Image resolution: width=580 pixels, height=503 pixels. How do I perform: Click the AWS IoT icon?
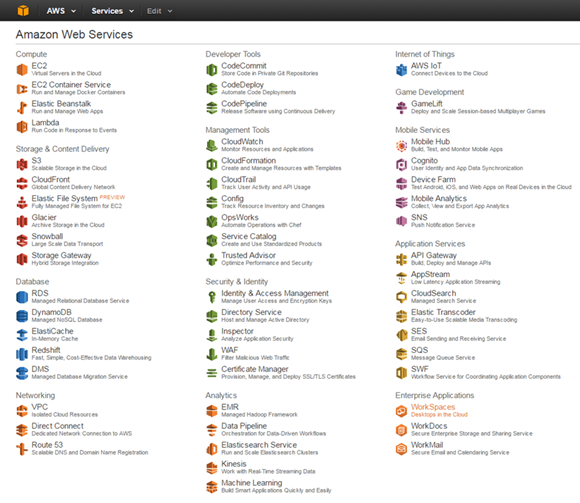[402, 70]
